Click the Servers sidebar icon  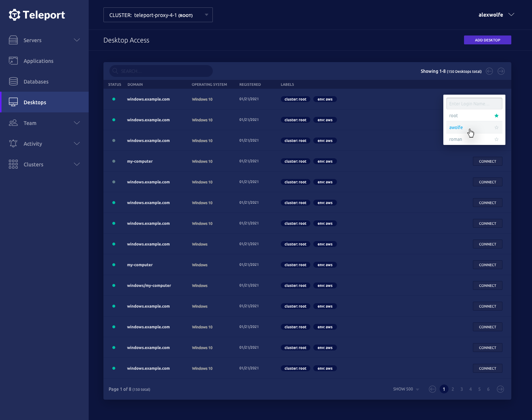[x=13, y=40]
